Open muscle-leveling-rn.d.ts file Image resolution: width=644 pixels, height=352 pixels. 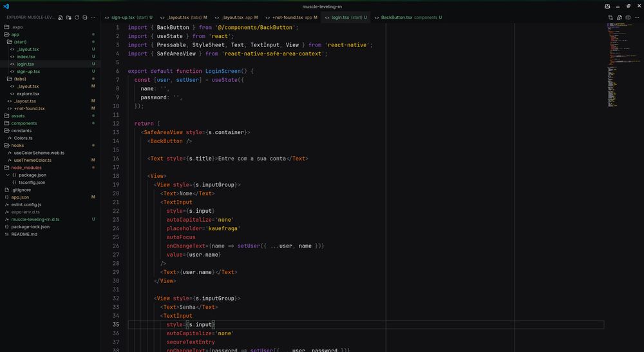(35, 220)
